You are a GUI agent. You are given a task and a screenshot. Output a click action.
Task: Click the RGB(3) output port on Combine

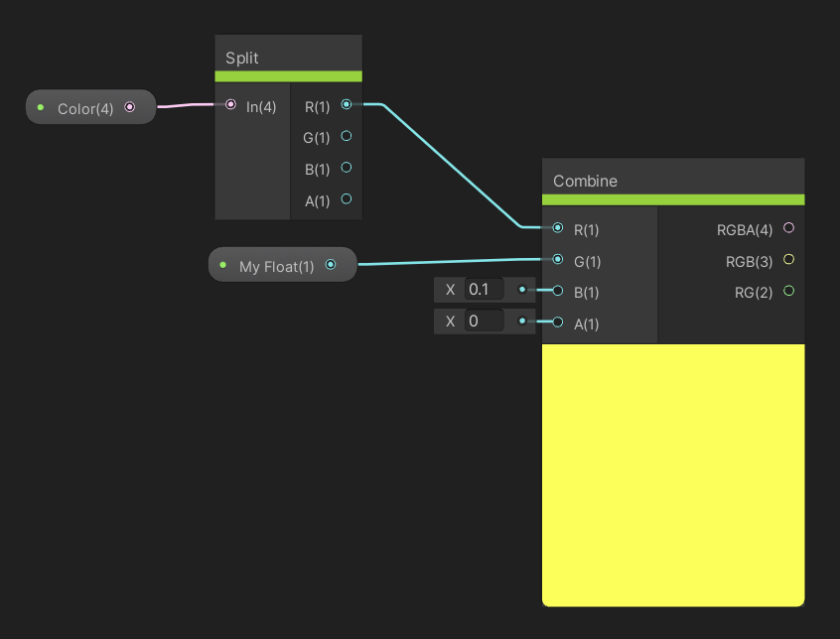(789, 260)
